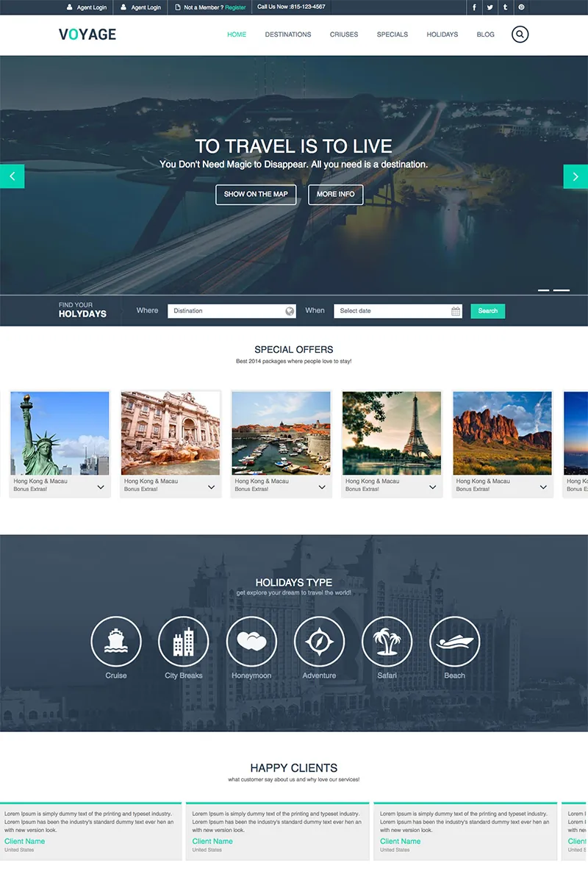This screenshot has height=882, width=588.
Task: Open the Tumblr social link
Action: tap(505, 7)
